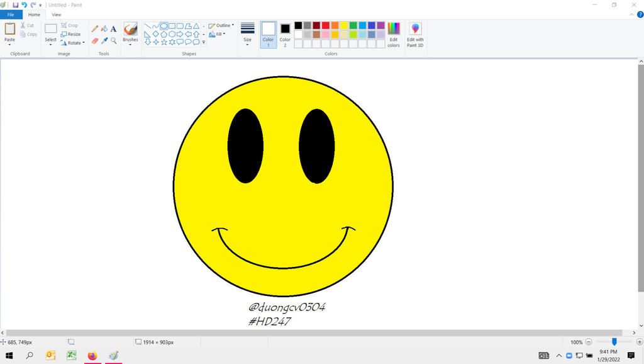
Task: Open the Rotate dropdown
Action: point(73,43)
